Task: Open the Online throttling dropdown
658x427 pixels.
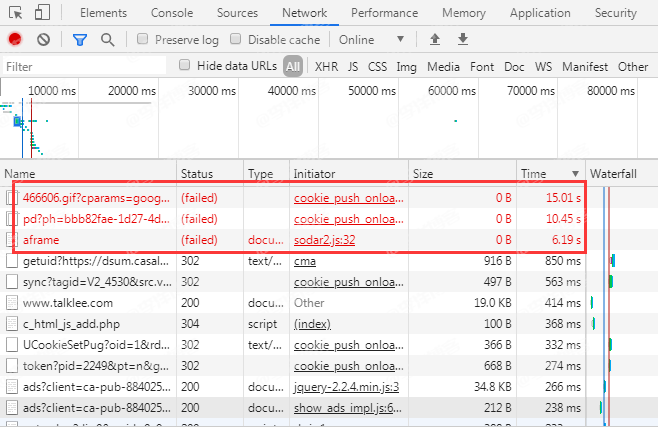Action: coord(371,40)
